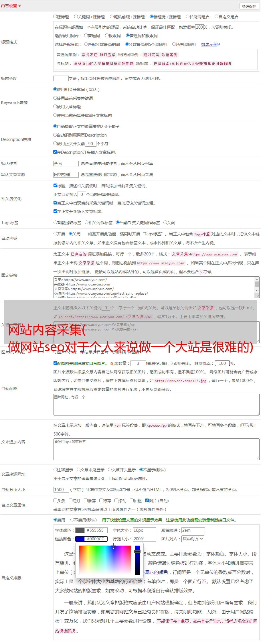Viewport: 261px width, 644px height.
Task: Choose the 普通词 word library option
Action: [86, 36]
